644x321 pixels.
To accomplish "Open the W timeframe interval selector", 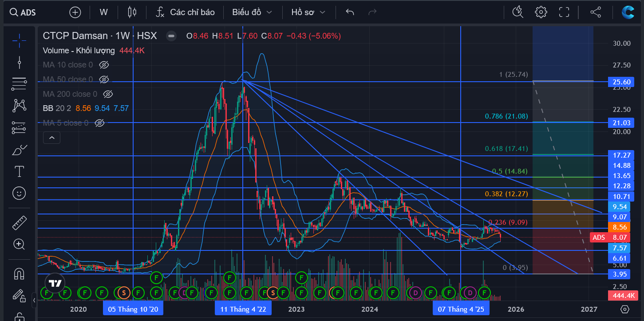I will point(104,12).
